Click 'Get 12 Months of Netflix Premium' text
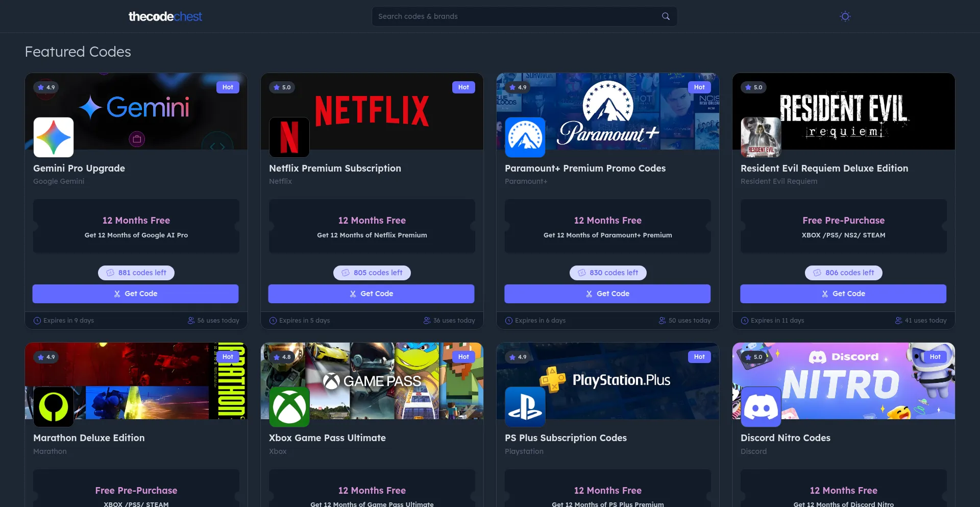The width and height of the screenshot is (980, 507). pyautogui.click(x=372, y=235)
